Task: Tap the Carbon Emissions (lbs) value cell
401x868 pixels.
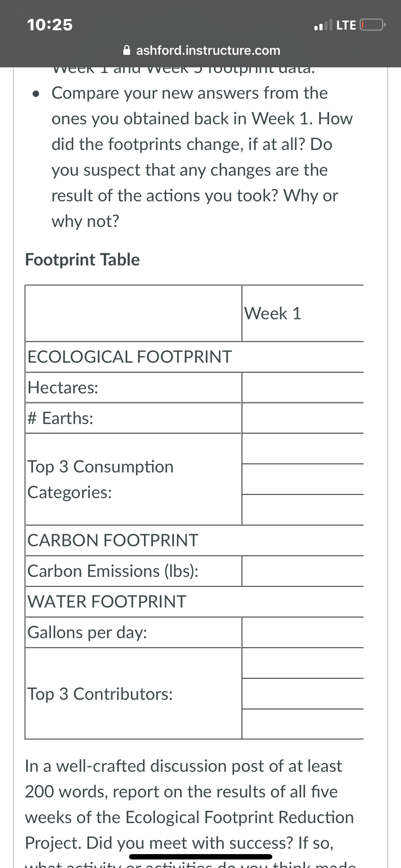Action: 303,571
